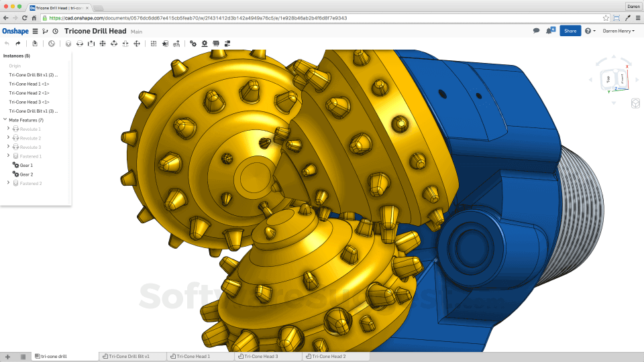Expand the Revolute 1 mate feature

(8, 129)
